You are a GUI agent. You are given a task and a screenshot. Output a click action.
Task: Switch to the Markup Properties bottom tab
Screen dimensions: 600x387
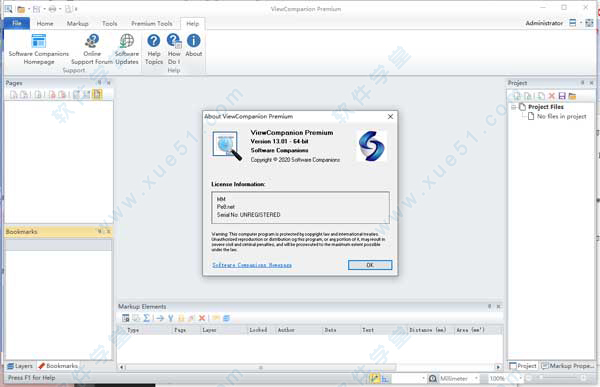pyautogui.click(x=567, y=366)
